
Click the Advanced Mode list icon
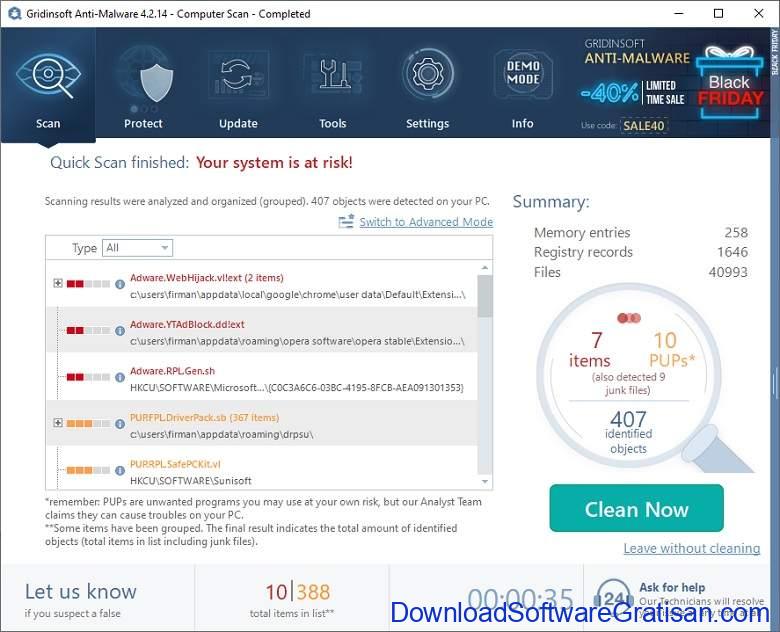(346, 221)
